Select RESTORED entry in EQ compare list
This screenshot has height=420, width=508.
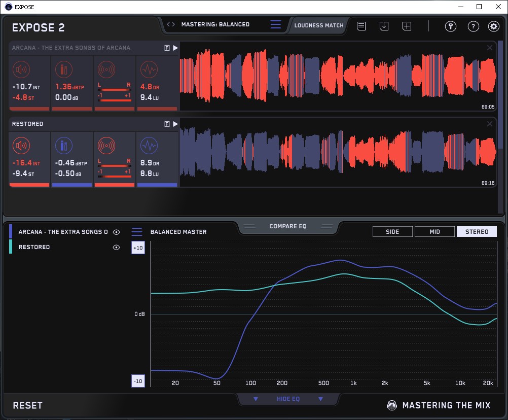point(34,247)
